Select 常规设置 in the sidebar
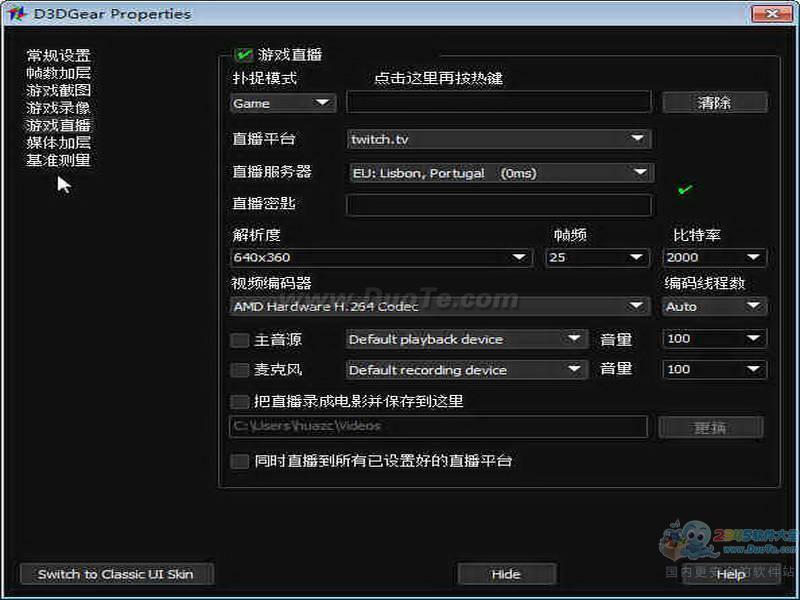The height and width of the screenshot is (600, 800). pos(58,55)
